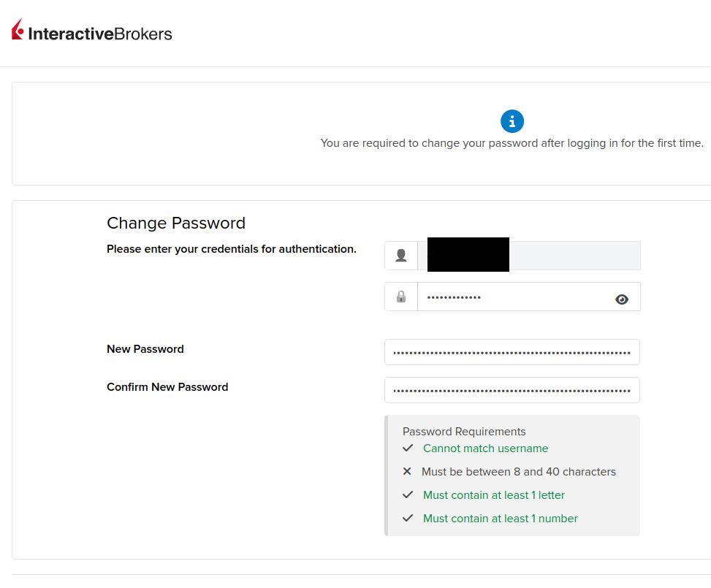Show current password using the eye icon
Image resolution: width=711 pixels, height=588 pixels.
click(622, 299)
